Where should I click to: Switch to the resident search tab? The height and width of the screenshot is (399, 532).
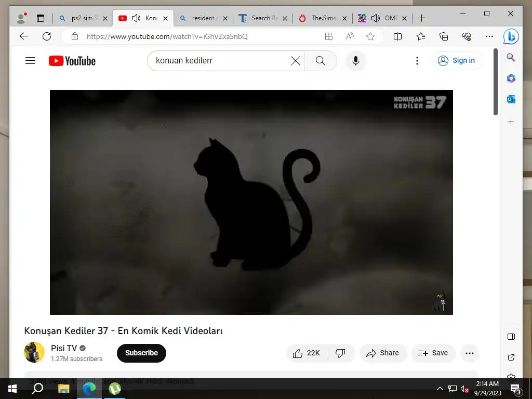[204, 18]
